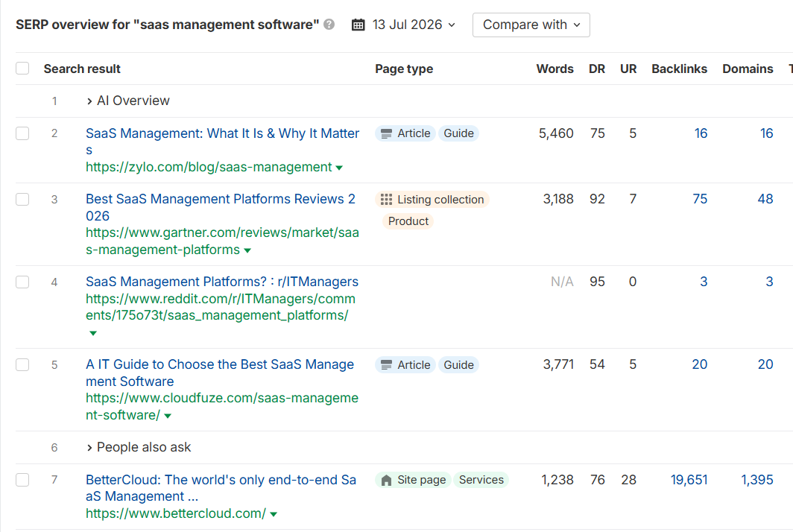Open the SaaS Management Platforms? r/ITManagers link
The image size is (793, 532).
222,282
